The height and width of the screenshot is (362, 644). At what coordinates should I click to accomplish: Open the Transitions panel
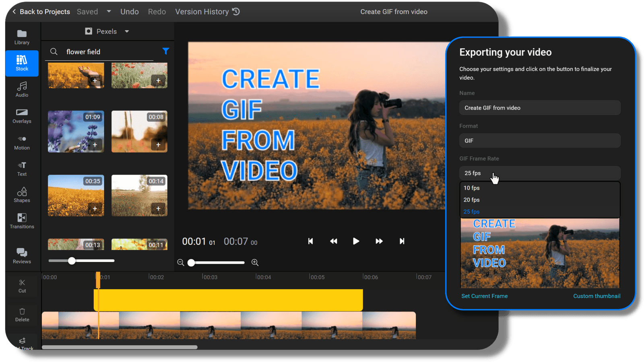pos(22,221)
